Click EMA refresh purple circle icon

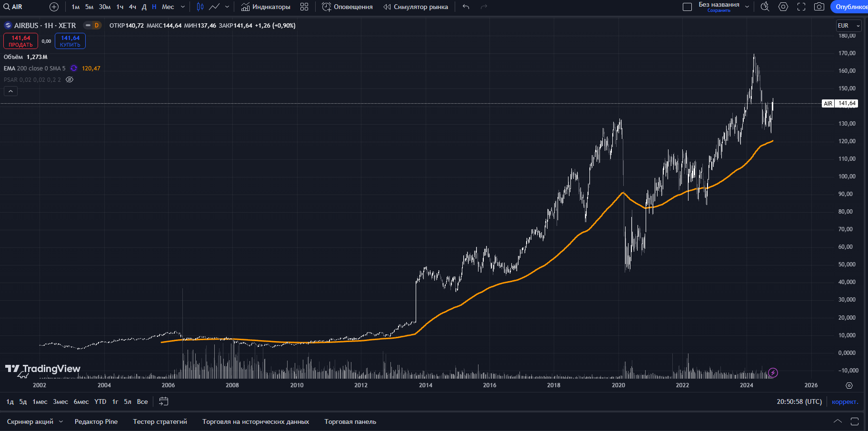point(74,69)
